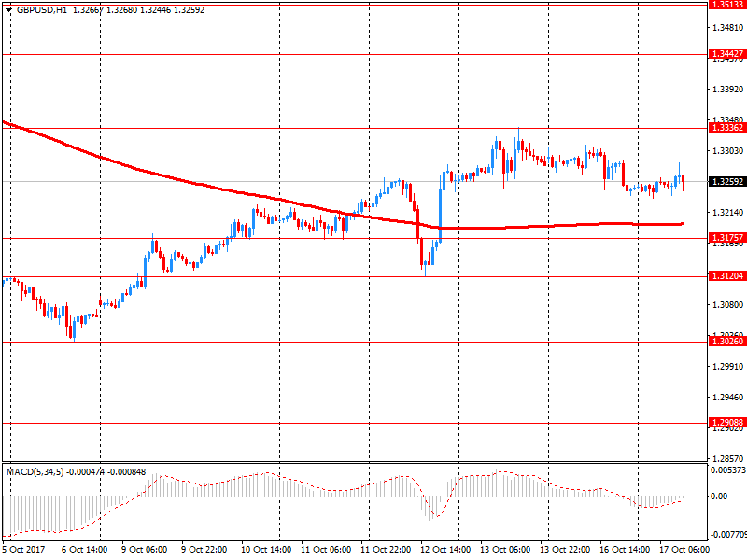Click the MACD(5,34,5) indicator label

(35, 472)
